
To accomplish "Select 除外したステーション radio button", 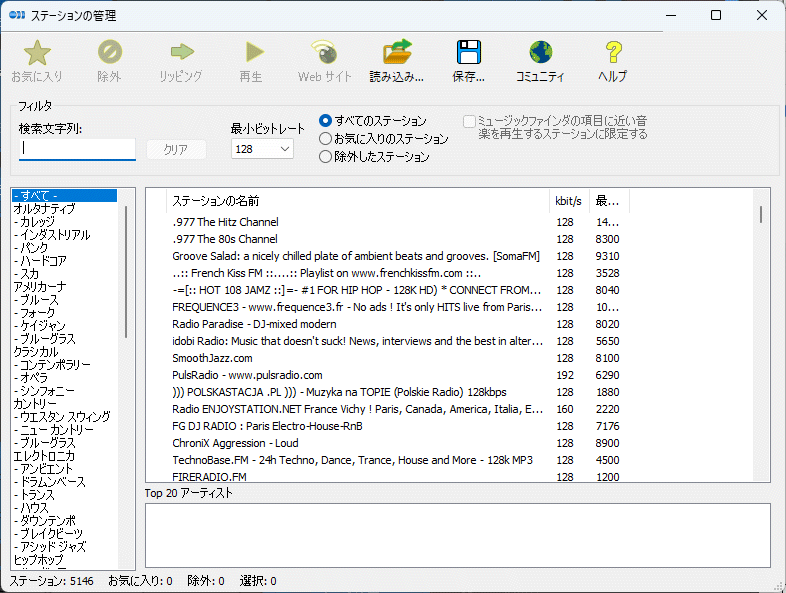I will [325, 157].
